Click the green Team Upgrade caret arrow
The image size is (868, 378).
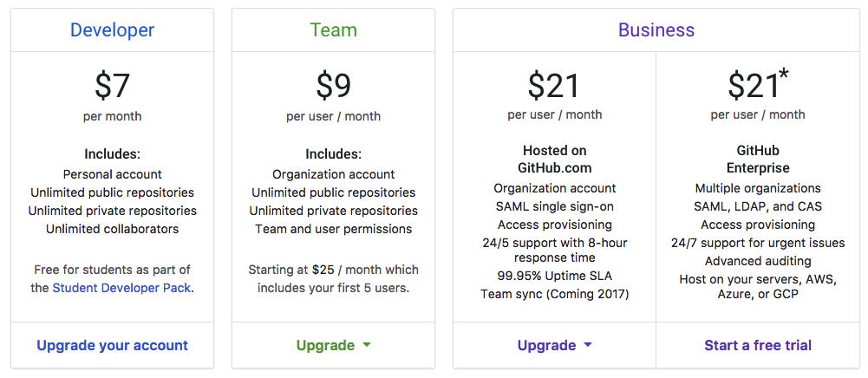[x=367, y=345]
